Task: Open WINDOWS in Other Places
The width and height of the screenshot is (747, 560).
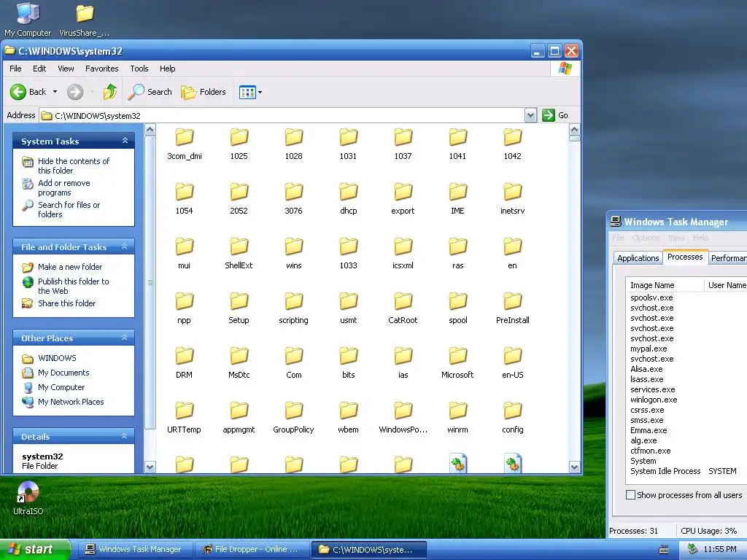Action: tap(57, 358)
